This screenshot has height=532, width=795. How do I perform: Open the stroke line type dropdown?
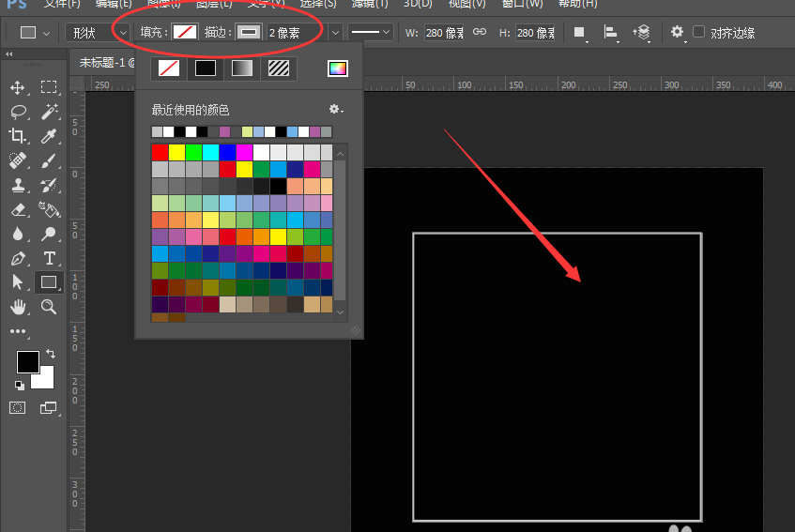tap(371, 33)
